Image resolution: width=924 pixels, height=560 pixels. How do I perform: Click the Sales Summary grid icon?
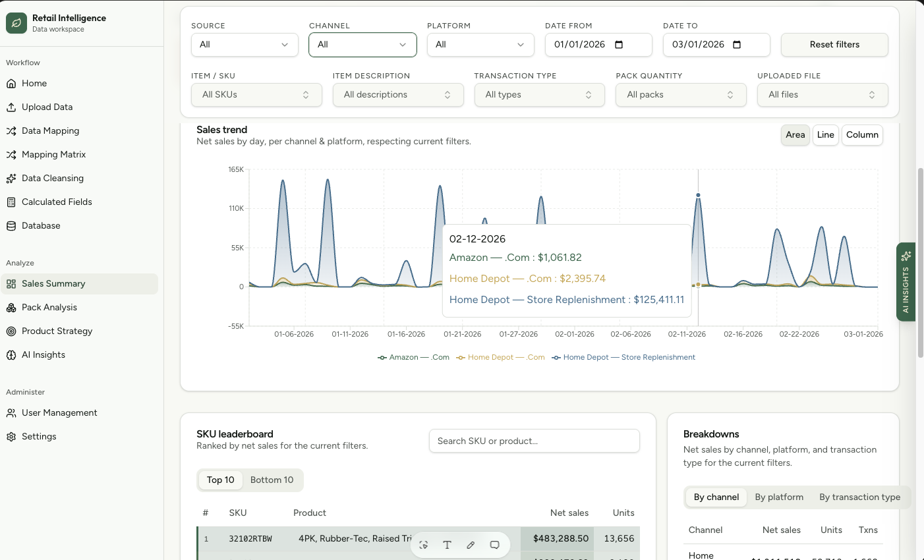(11, 284)
